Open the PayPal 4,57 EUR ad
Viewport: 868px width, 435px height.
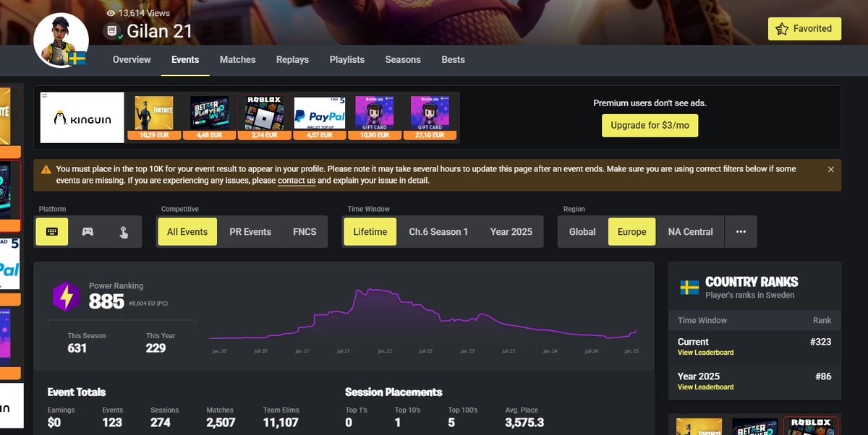(x=319, y=118)
